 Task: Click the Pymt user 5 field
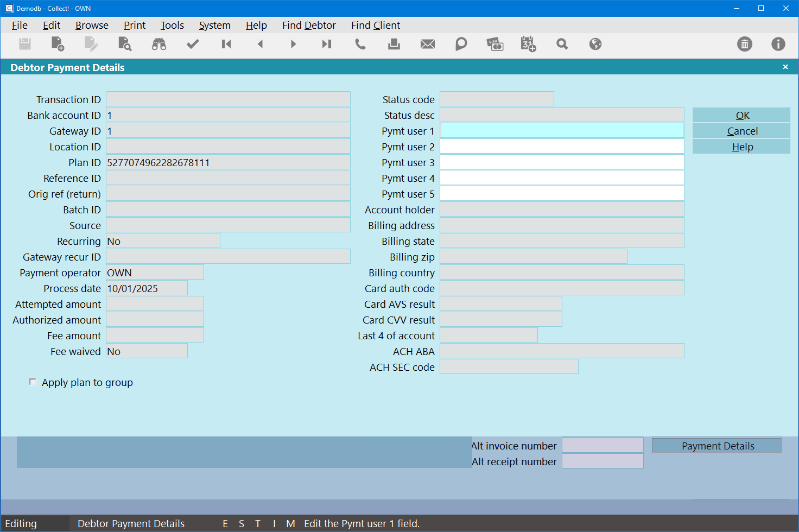pos(561,194)
